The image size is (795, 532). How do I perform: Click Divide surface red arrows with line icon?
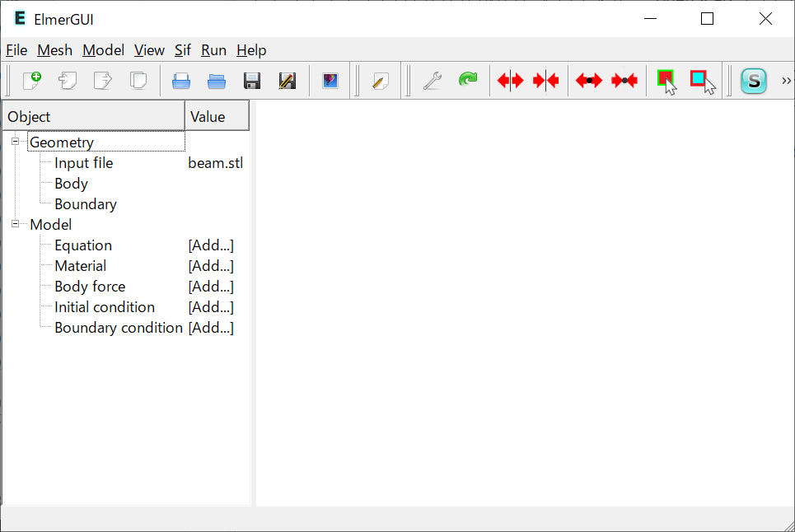tap(511, 81)
